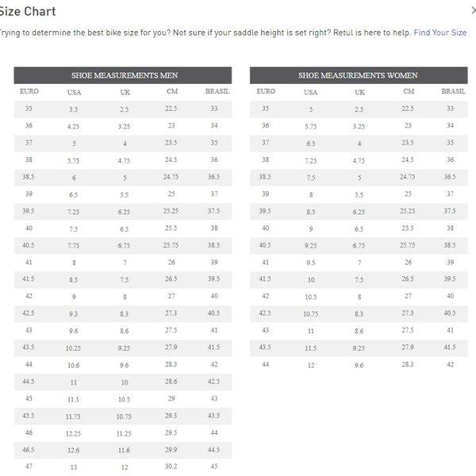The image size is (476, 476).
Task: Select the Shoe Measurements Men table header
Action: pos(123,75)
